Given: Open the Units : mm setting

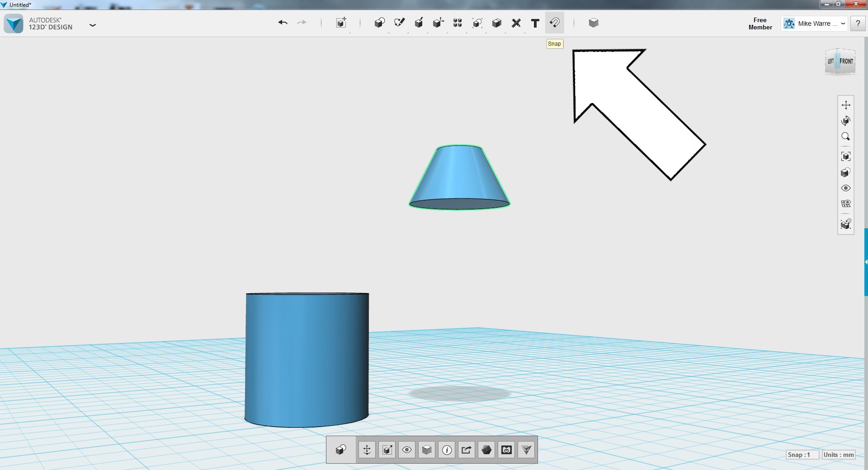Looking at the screenshot, I should pyautogui.click(x=838, y=455).
